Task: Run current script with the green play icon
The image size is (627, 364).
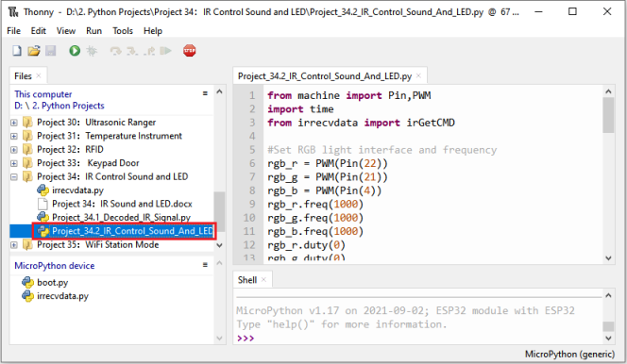Action: coord(75,51)
